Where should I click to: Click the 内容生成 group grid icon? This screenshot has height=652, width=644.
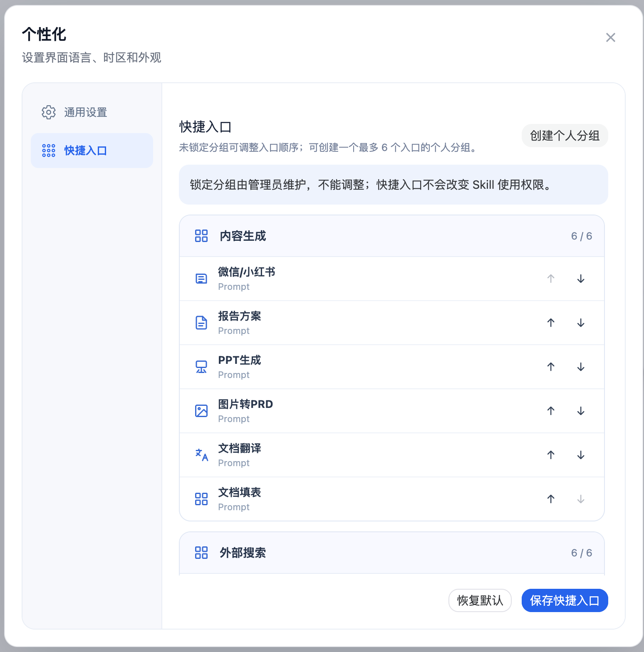click(x=201, y=236)
